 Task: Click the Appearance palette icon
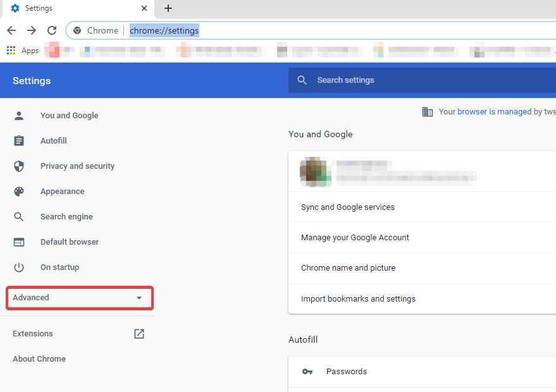19,191
